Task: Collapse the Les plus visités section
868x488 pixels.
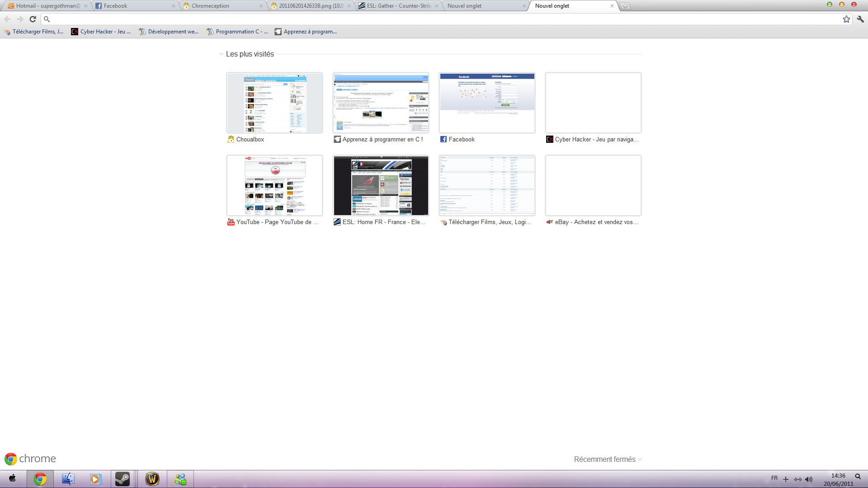Action: point(221,54)
